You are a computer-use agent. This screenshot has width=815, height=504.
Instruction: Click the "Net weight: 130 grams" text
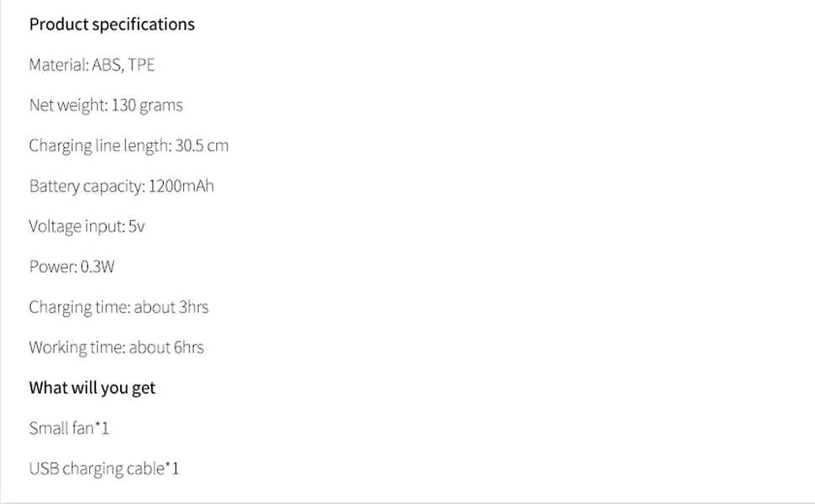pyautogui.click(x=105, y=105)
